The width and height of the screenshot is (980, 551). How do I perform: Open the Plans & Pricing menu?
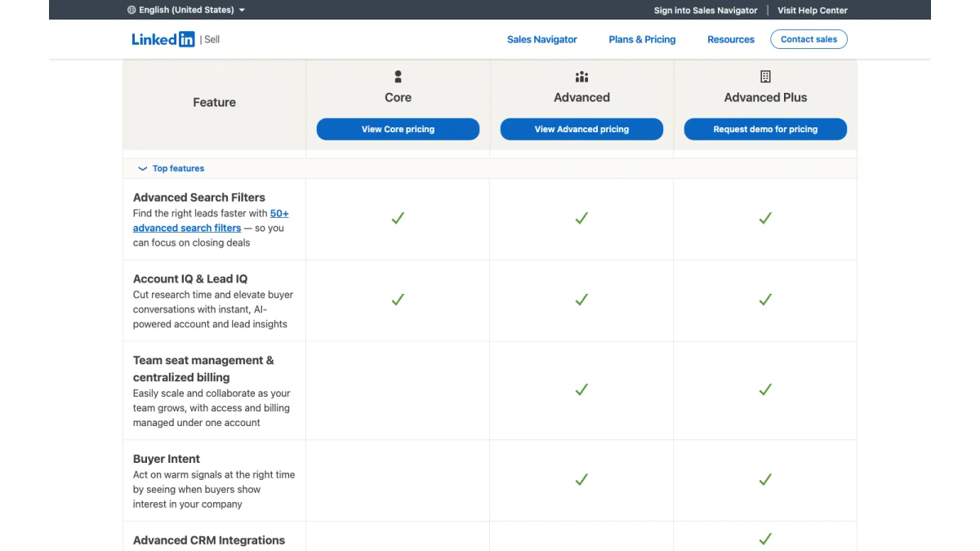[x=642, y=39]
